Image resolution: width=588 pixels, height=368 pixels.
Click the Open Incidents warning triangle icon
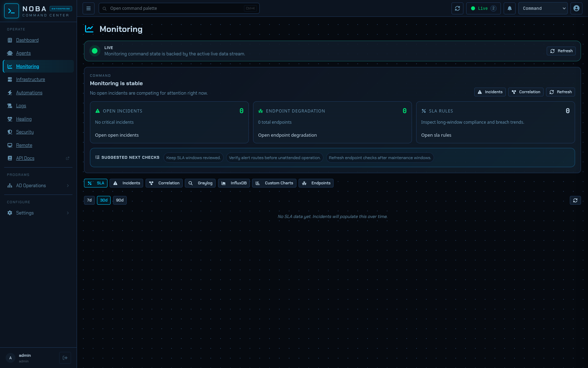98,111
